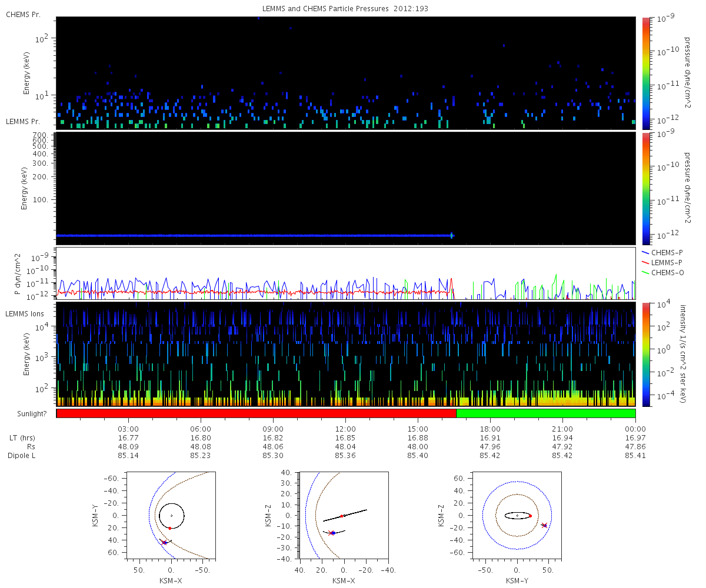Image resolution: width=706 pixels, height=588 pixels.
Task: Click the CHEMS pressure color bar
Action: (x=645, y=73)
